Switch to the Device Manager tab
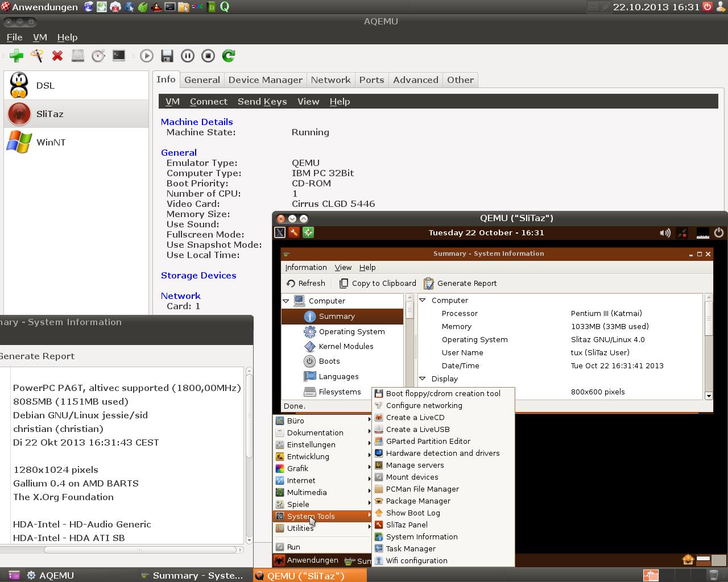Viewport: 728px width, 582px height. pos(265,80)
